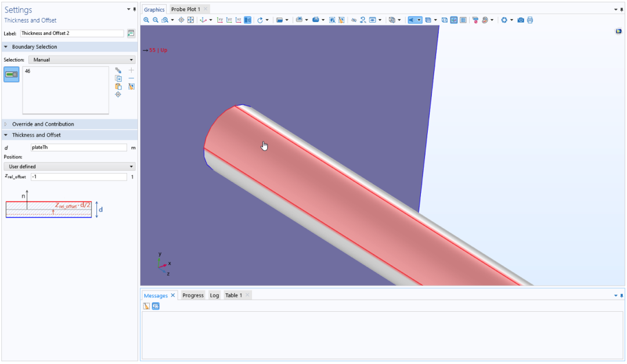627x364 pixels.
Task: Add to selection with plus button
Action: pyautogui.click(x=131, y=70)
